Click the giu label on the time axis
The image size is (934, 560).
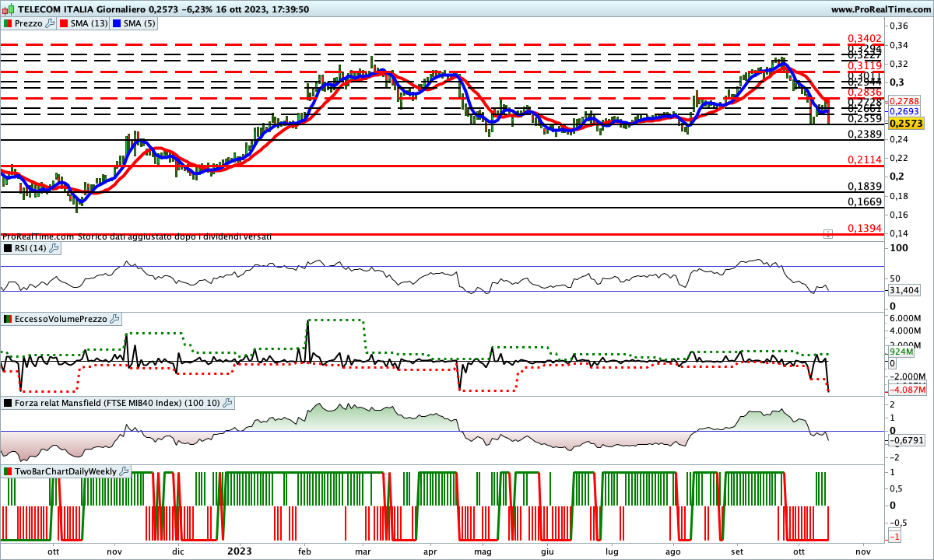click(x=547, y=551)
